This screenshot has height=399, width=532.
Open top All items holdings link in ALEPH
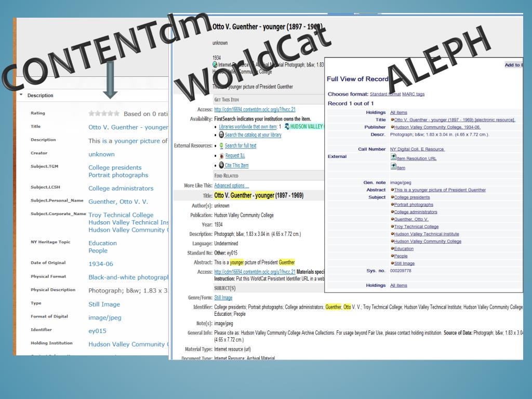pos(398,112)
